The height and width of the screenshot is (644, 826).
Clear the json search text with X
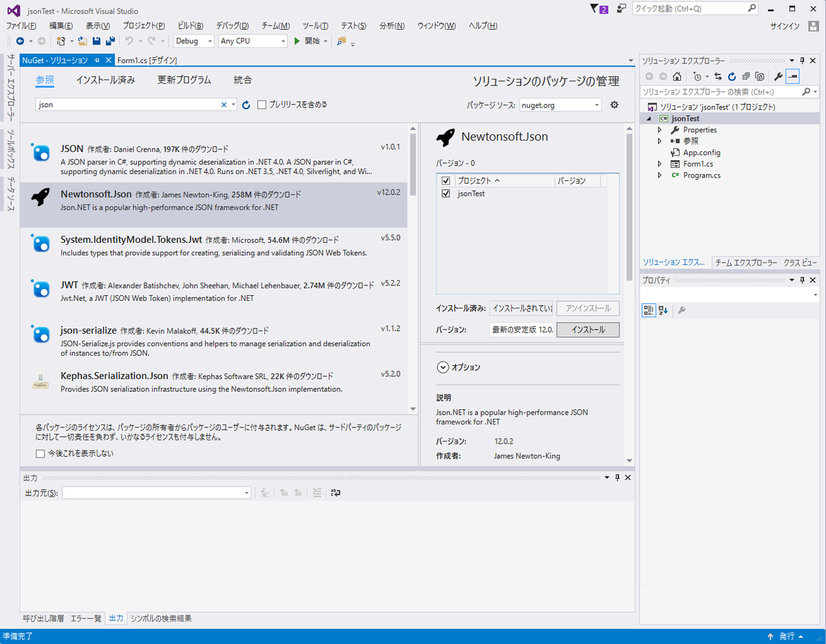tap(224, 105)
